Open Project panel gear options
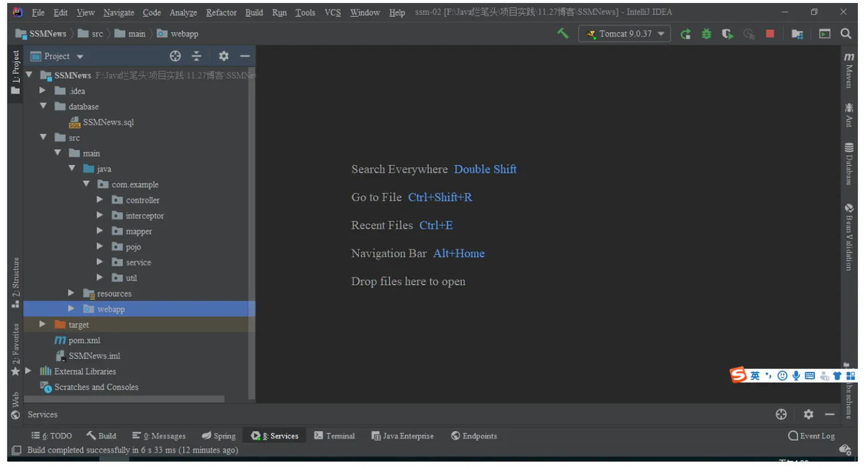Viewport: 868px width, 467px height. click(x=224, y=56)
